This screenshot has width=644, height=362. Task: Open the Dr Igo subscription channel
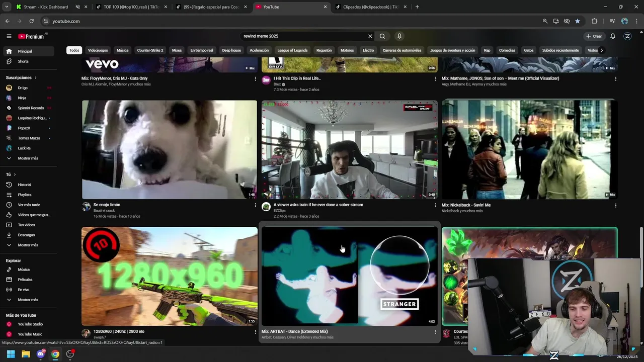point(28,88)
